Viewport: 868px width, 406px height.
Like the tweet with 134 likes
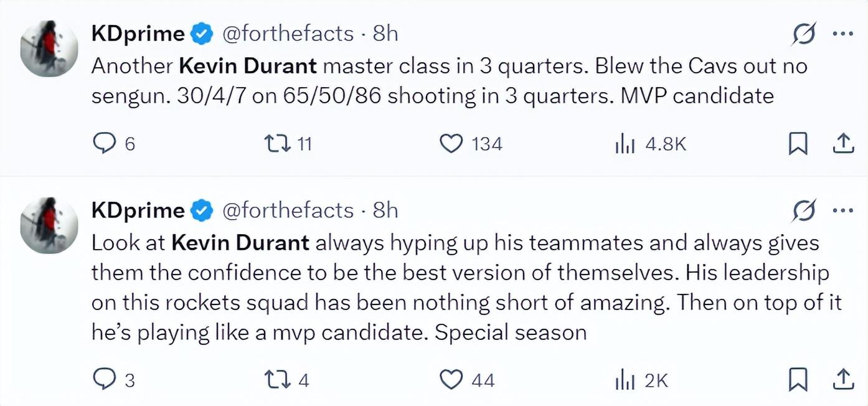(x=451, y=144)
